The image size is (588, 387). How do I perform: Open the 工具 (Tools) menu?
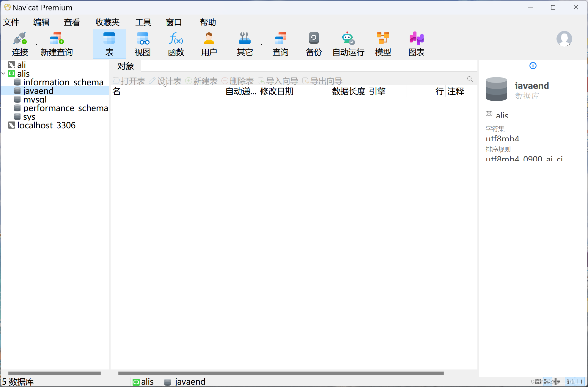click(x=143, y=22)
